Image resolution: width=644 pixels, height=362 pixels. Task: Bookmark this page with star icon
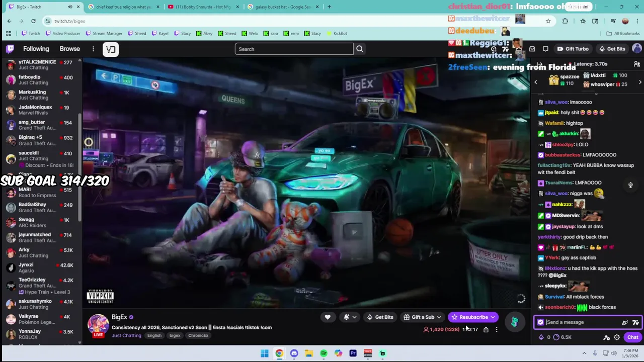[548, 21]
